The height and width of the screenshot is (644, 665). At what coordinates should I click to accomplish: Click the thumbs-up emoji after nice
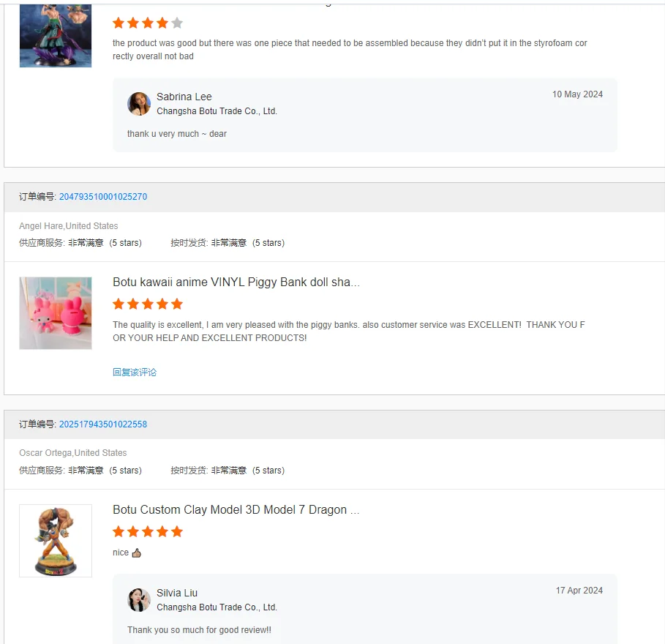(137, 553)
